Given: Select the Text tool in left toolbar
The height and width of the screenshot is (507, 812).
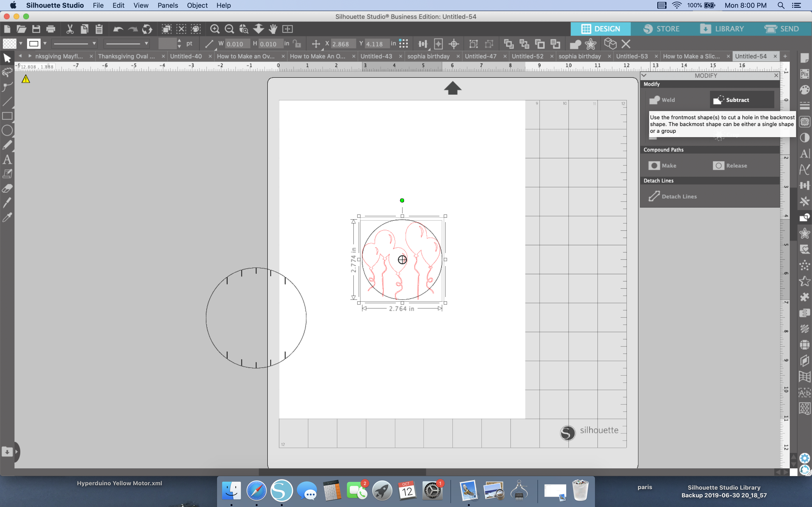Looking at the screenshot, I should coord(7,160).
